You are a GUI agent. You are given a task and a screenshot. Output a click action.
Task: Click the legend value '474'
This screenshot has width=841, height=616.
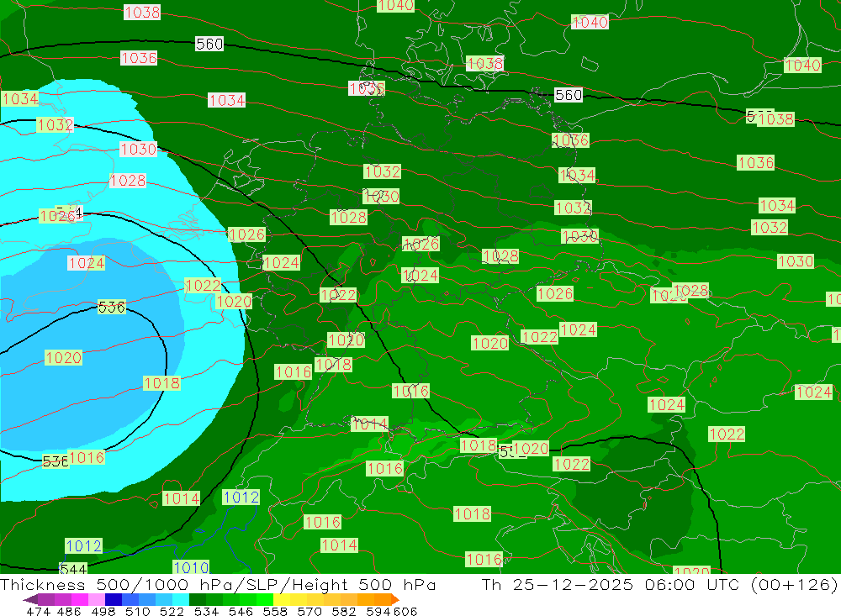click(x=38, y=611)
